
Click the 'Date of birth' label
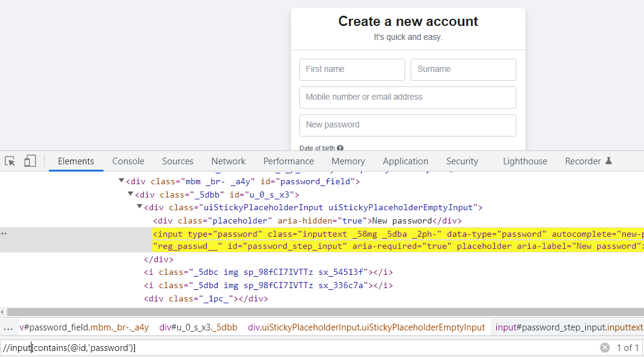[317, 148]
